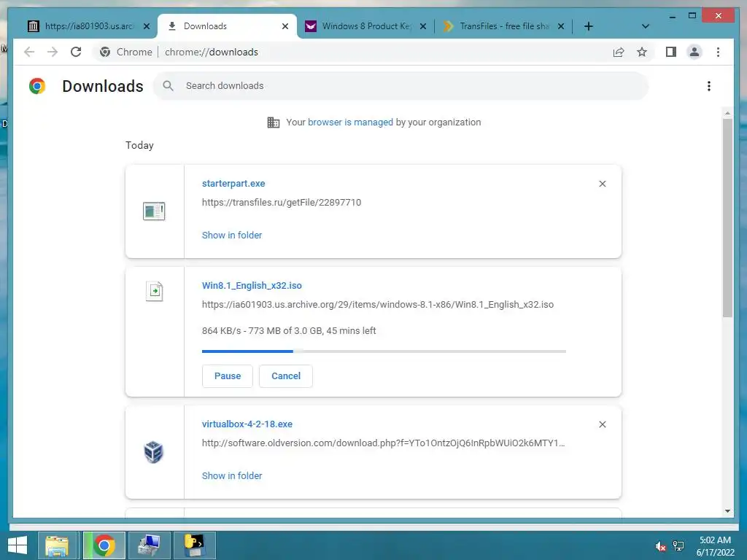Screen dimensions: 747x560
Task: Click the oldversion.com download URL
Action: tap(384, 443)
